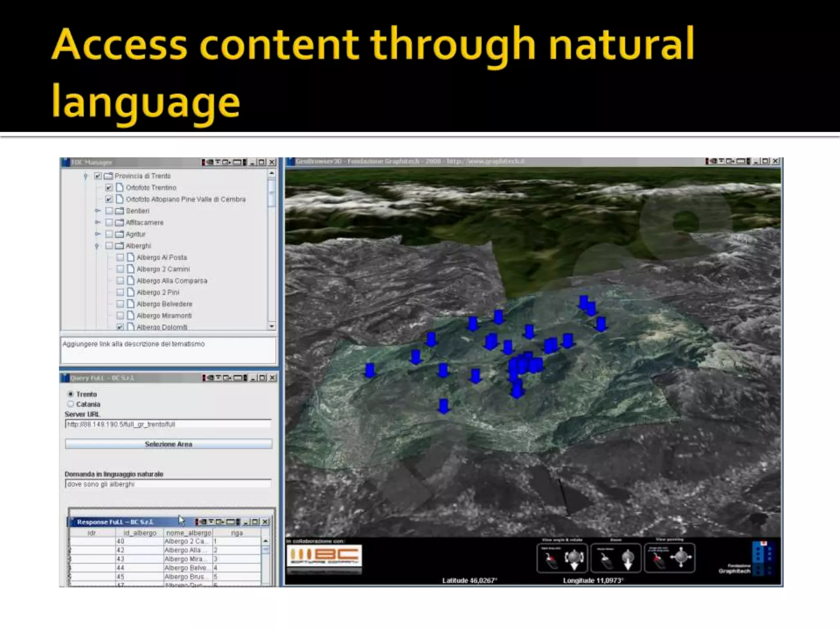
Task: Click the natural language question field
Action: click(x=168, y=484)
